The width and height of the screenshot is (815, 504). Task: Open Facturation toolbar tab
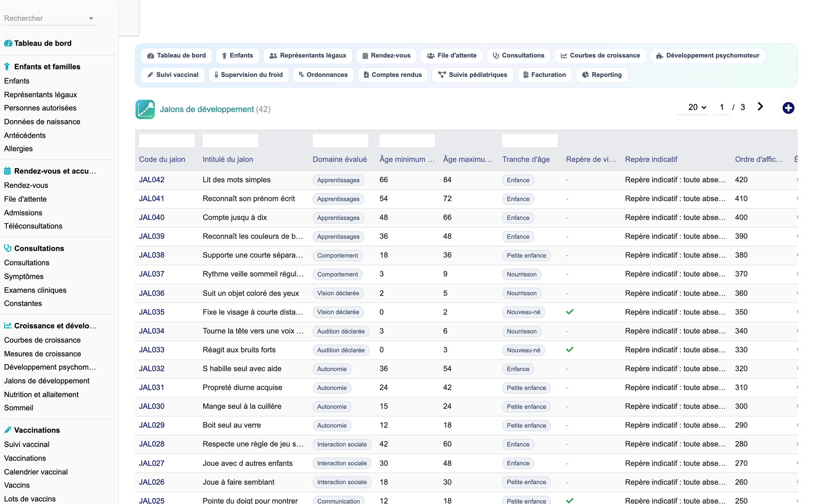click(544, 75)
